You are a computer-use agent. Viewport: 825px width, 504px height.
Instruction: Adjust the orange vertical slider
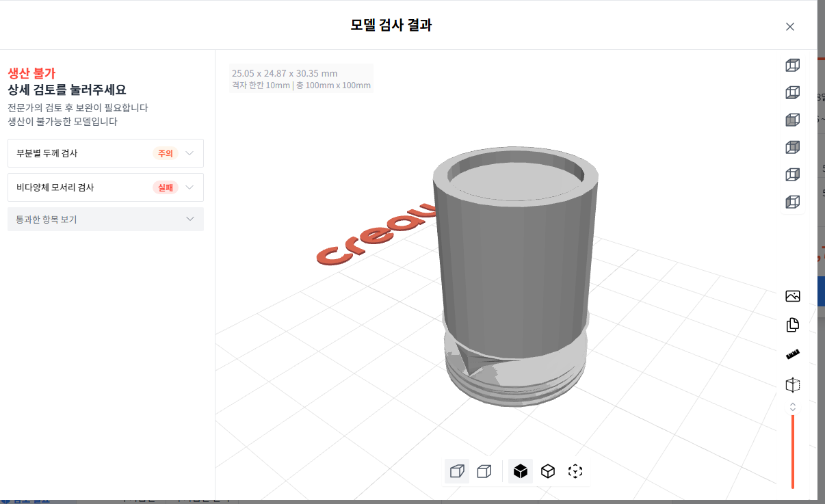point(793,451)
